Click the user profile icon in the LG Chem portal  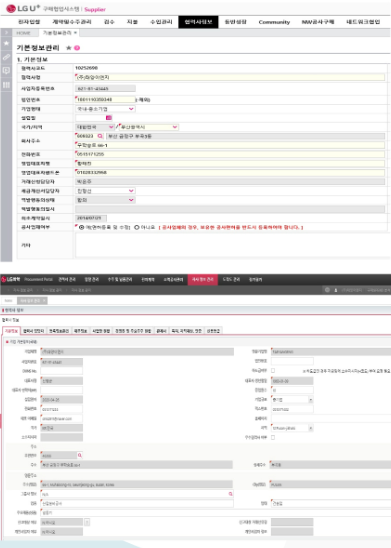[336, 290]
